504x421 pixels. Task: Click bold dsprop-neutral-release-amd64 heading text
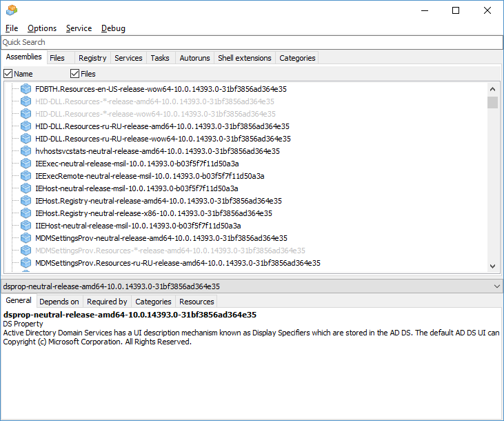click(x=130, y=315)
